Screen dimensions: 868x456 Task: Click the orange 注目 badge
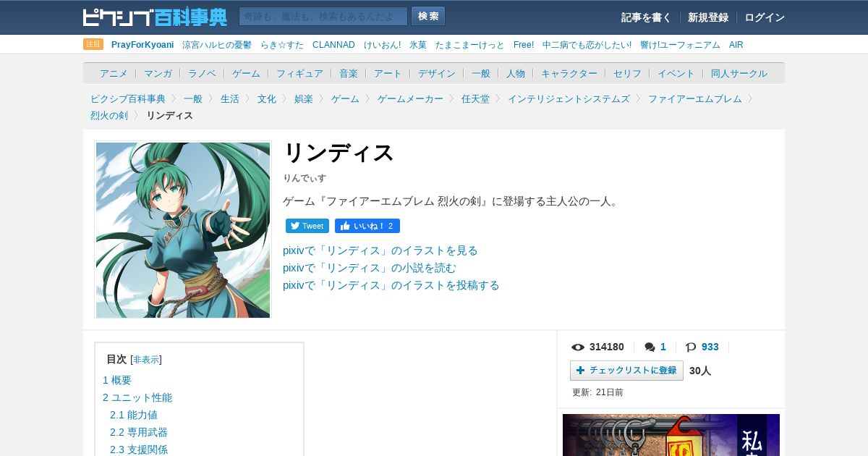pos(93,44)
